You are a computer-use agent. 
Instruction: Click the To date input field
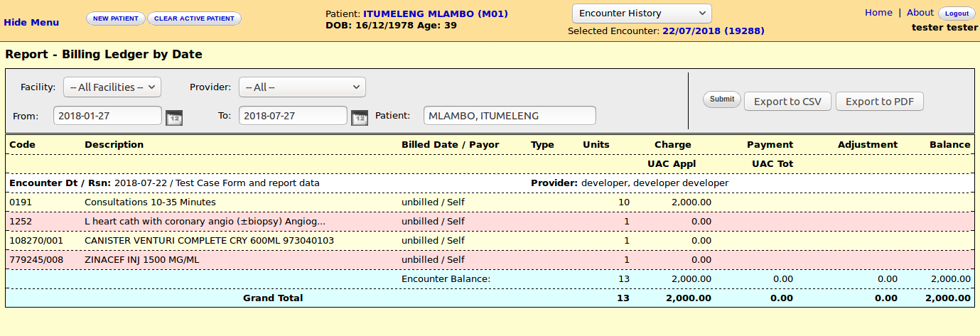(293, 116)
